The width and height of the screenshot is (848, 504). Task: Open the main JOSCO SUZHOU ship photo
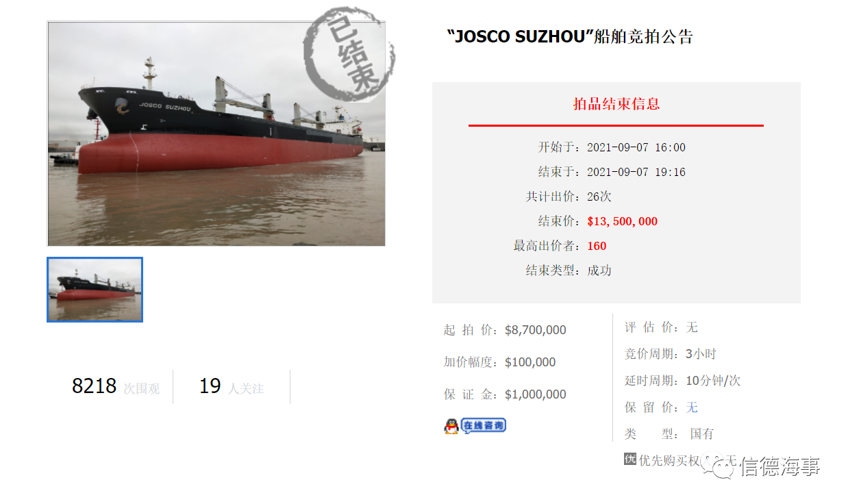point(216,134)
